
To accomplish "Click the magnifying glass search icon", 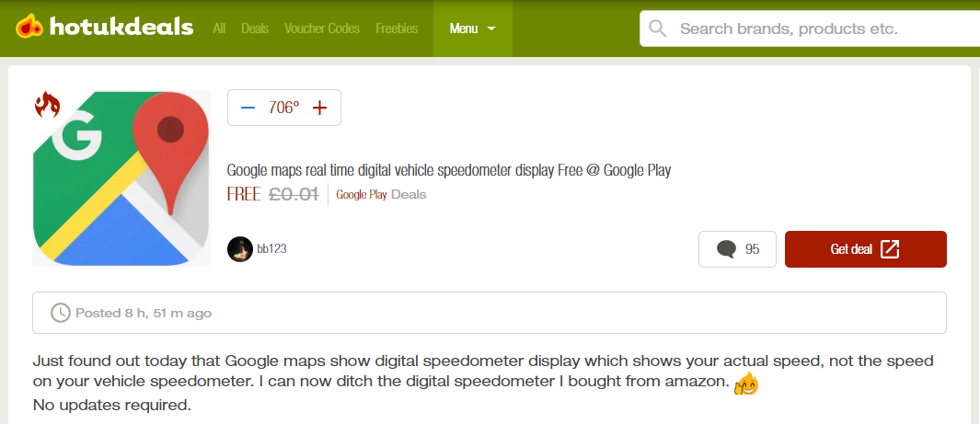I will tap(658, 29).
